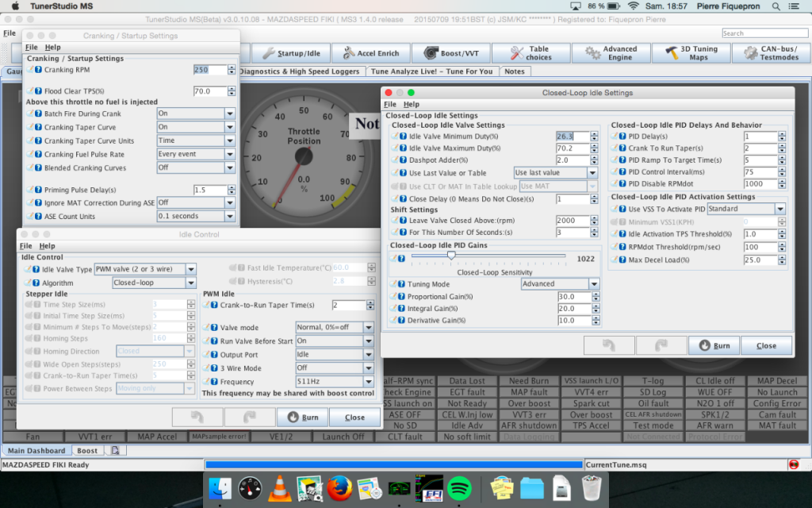
Task: Click the EFI Analytics TunerStudio Dock icon
Action: pyautogui.click(x=429, y=488)
